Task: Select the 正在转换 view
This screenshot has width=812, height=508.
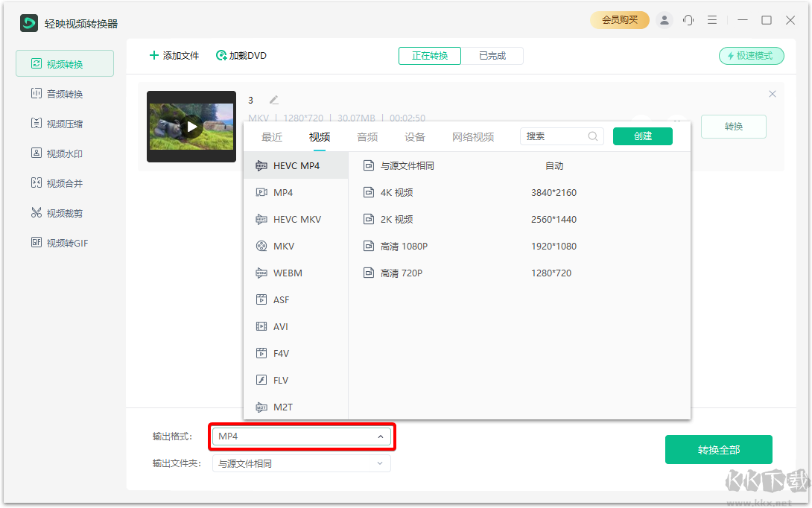Action: [x=429, y=55]
